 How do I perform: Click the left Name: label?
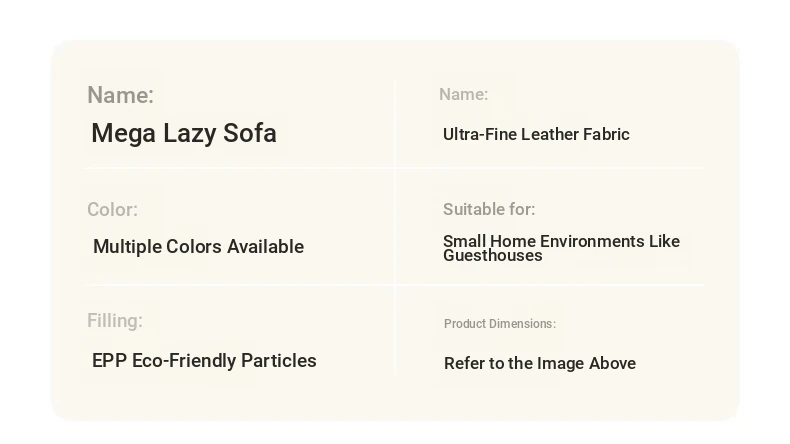(120, 95)
